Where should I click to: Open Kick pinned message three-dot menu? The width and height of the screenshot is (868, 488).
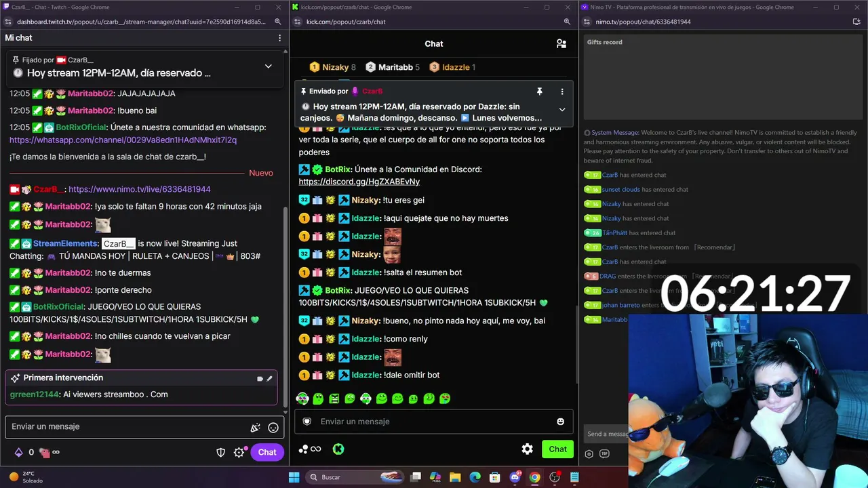[561, 91]
